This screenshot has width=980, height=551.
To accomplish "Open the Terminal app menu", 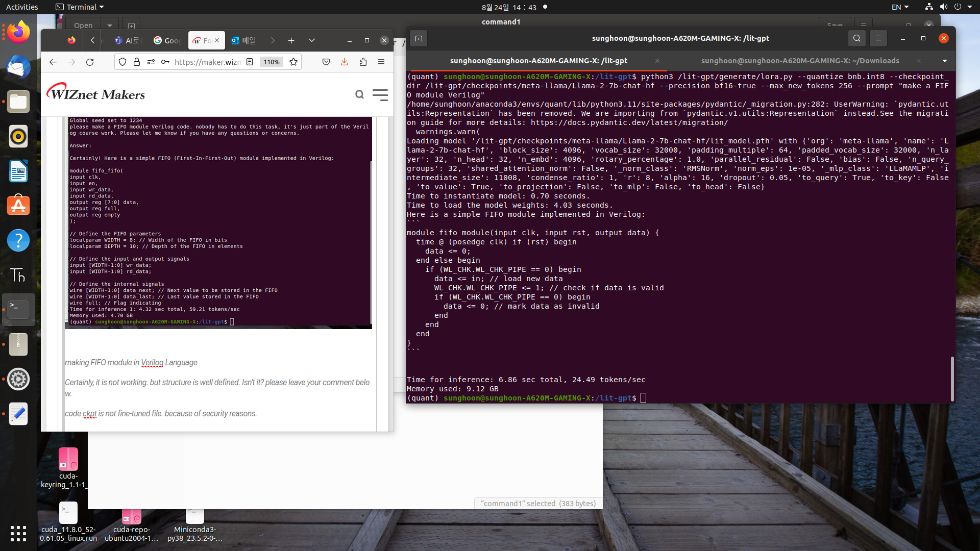I will point(80,7).
